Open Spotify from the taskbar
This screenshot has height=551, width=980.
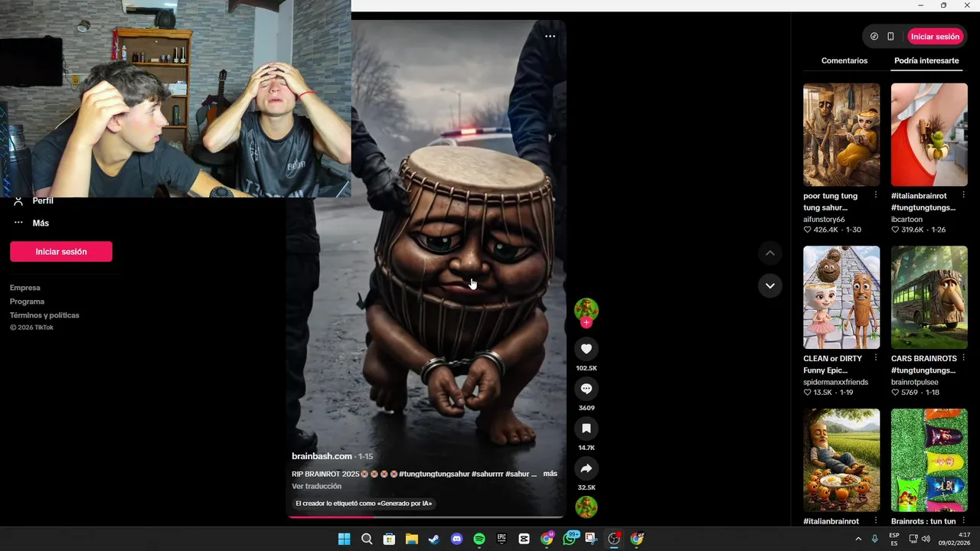click(x=479, y=539)
